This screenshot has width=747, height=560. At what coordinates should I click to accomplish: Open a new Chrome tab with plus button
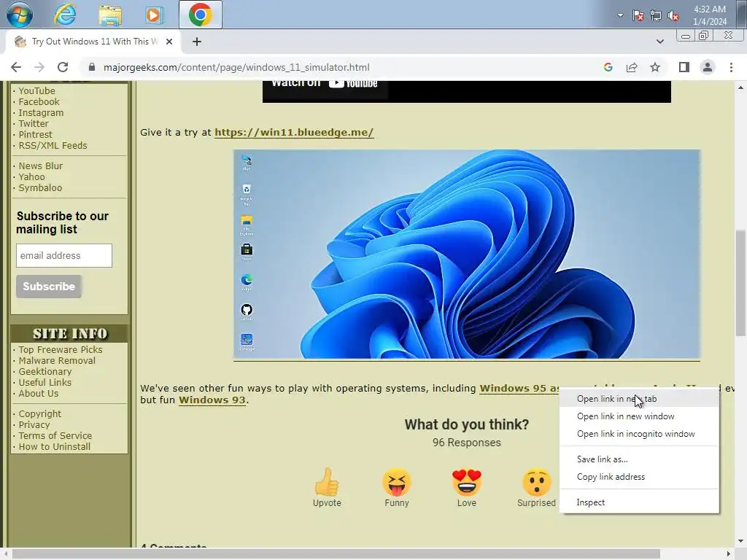[x=197, y=42]
